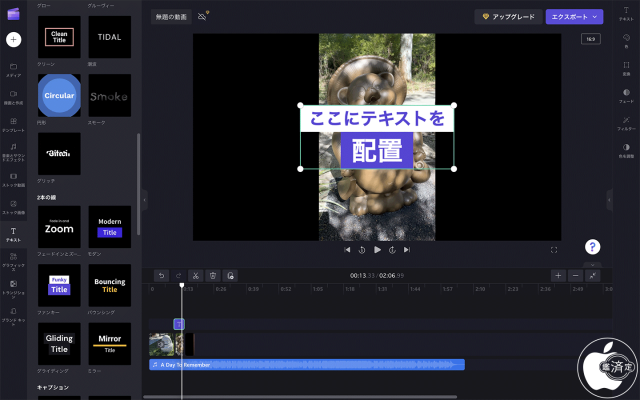This screenshot has width=640, height=400.
Task: Open the color adjustment icon
Action: click(x=626, y=150)
